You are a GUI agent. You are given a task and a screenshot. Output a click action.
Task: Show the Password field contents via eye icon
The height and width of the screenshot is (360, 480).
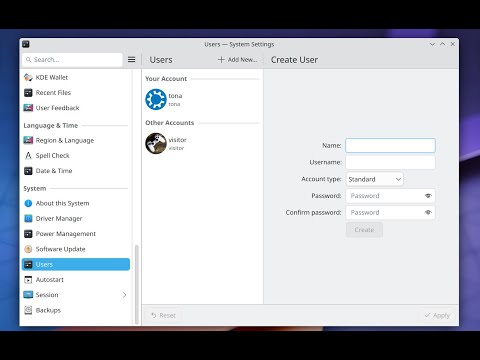coord(428,196)
